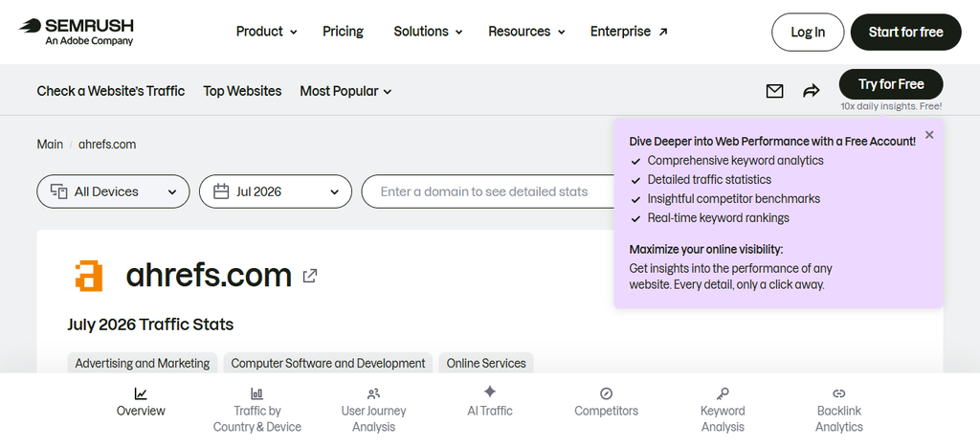The height and width of the screenshot is (448, 980).
Task: Switch to the Competitors tab
Action: (606, 402)
